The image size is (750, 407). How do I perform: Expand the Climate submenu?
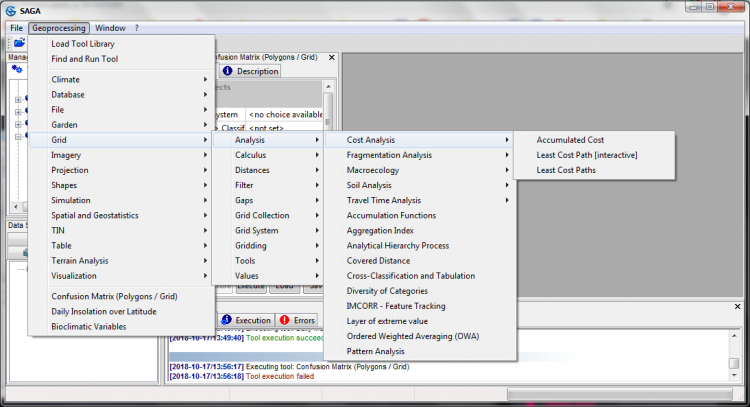pyautogui.click(x=121, y=79)
